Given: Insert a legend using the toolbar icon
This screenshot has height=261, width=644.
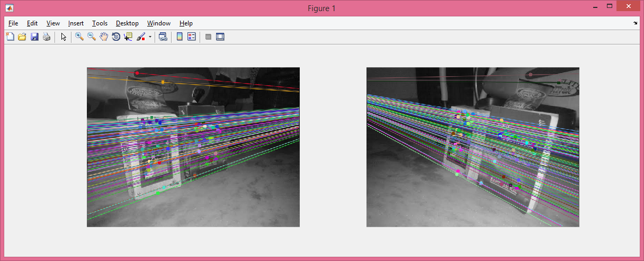Looking at the screenshot, I should click(192, 37).
